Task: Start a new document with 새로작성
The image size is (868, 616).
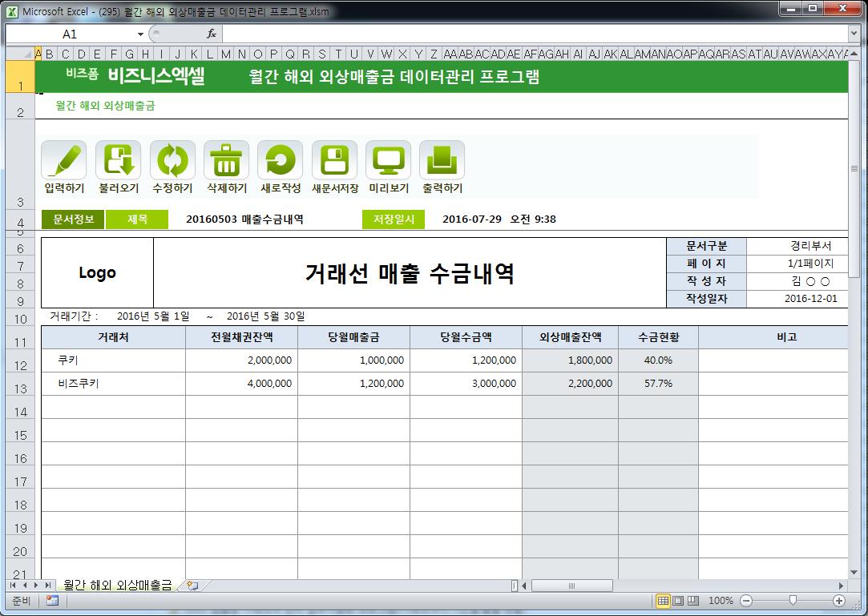Action: tap(280, 160)
